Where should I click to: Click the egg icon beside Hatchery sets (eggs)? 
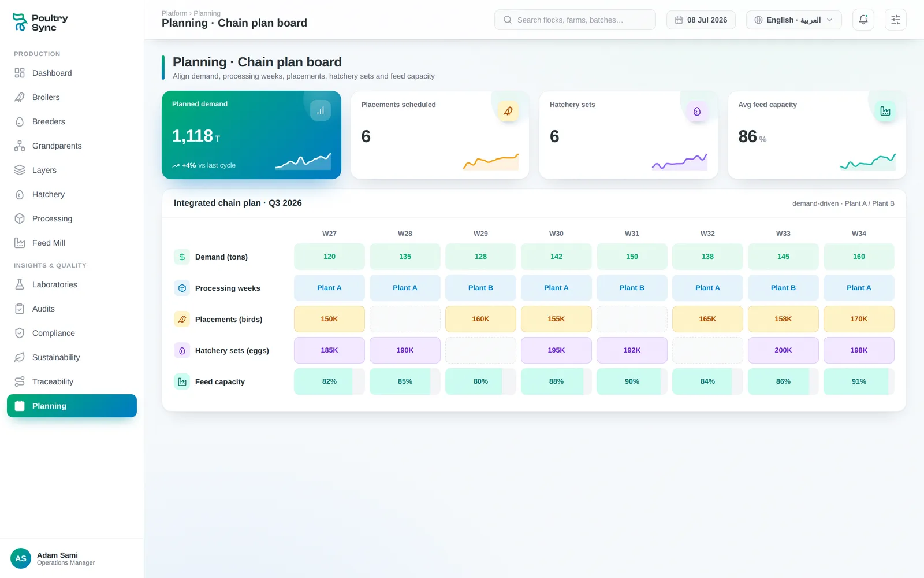pos(182,350)
